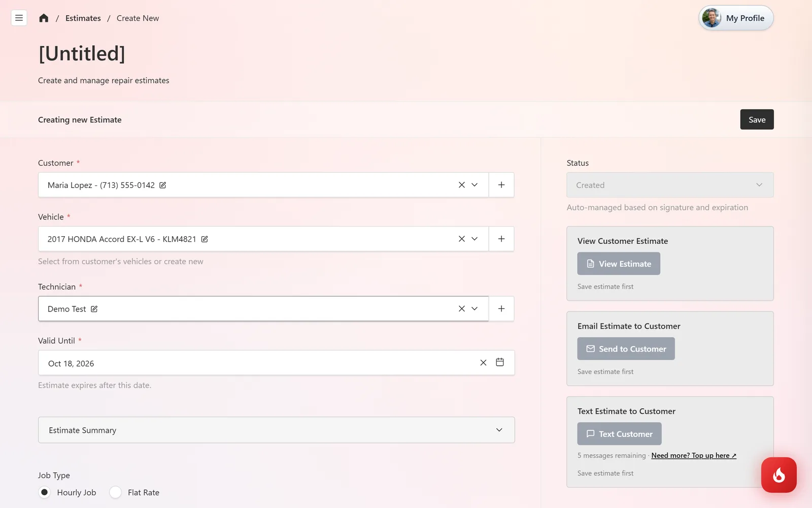Save the new estimate
Viewport: 812px width, 508px height.
pyautogui.click(x=757, y=119)
